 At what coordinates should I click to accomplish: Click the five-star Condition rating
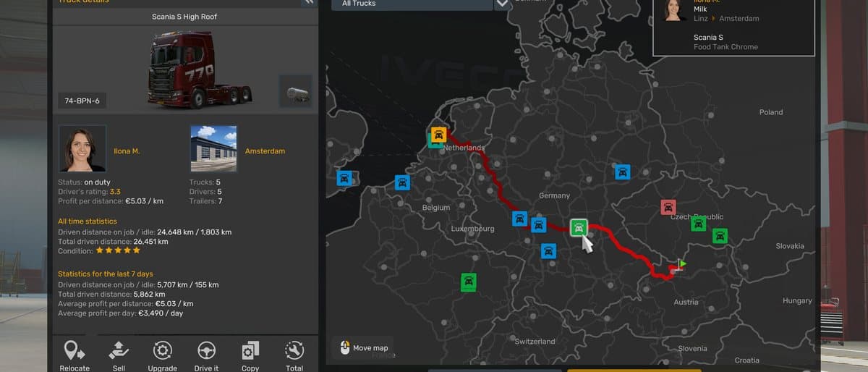pos(118,250)
